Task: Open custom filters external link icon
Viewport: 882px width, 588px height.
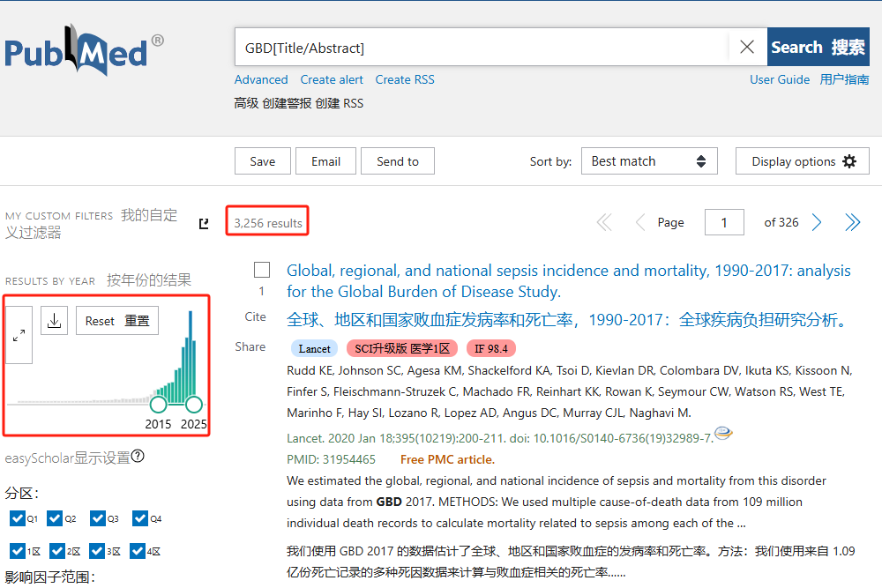Action: (x=204, y=224)
